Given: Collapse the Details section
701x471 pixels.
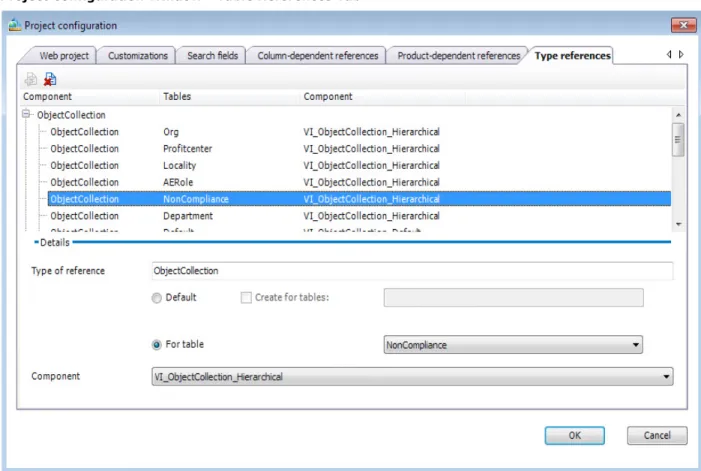Looking at the screenshot, I should [37, 242].
